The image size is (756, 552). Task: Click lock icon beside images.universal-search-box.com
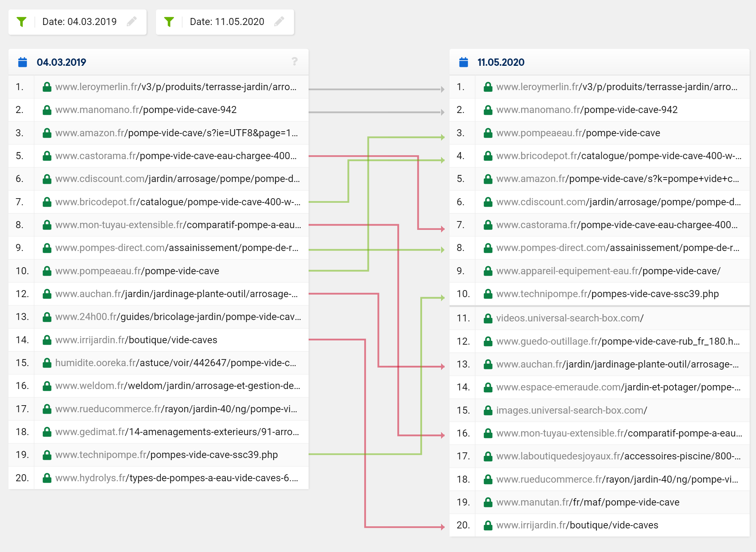[488, 410]
